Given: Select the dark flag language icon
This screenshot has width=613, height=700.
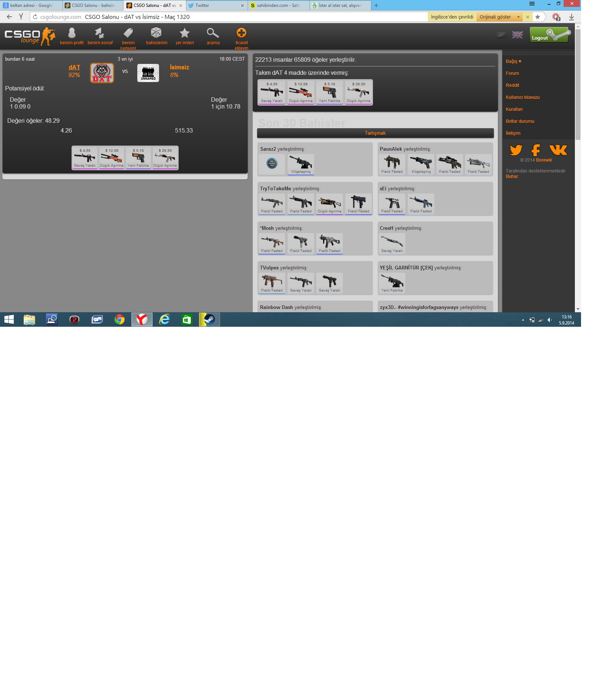Looking at the screenshot, I should pyautogui.click(x=501, y=35).
